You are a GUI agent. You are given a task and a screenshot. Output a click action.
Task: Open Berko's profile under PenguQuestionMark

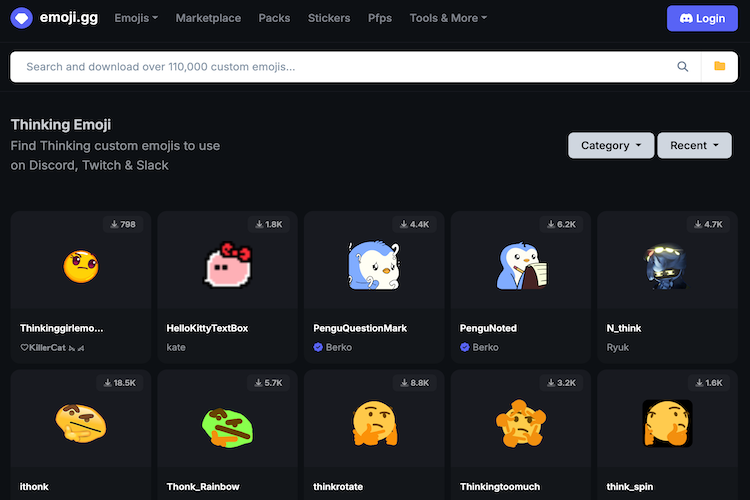pyautogui.click(x=339, y=347)
